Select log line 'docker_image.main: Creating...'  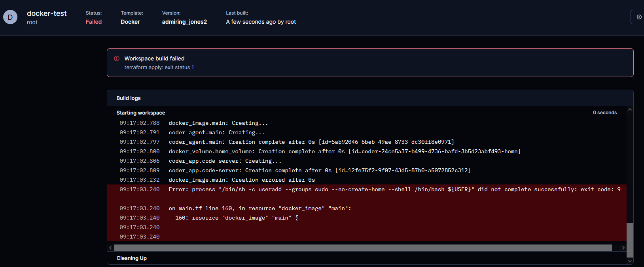tap(218, 123)
